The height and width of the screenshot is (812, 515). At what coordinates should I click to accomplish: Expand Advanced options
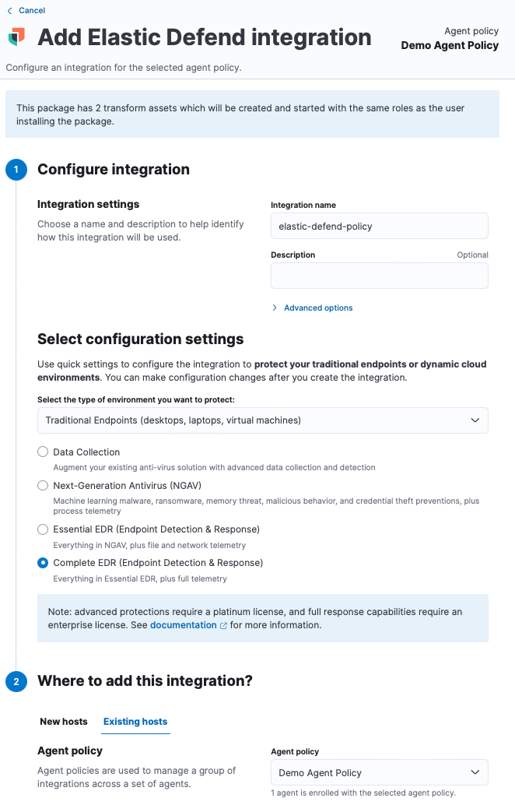click(x=318, y=308)
